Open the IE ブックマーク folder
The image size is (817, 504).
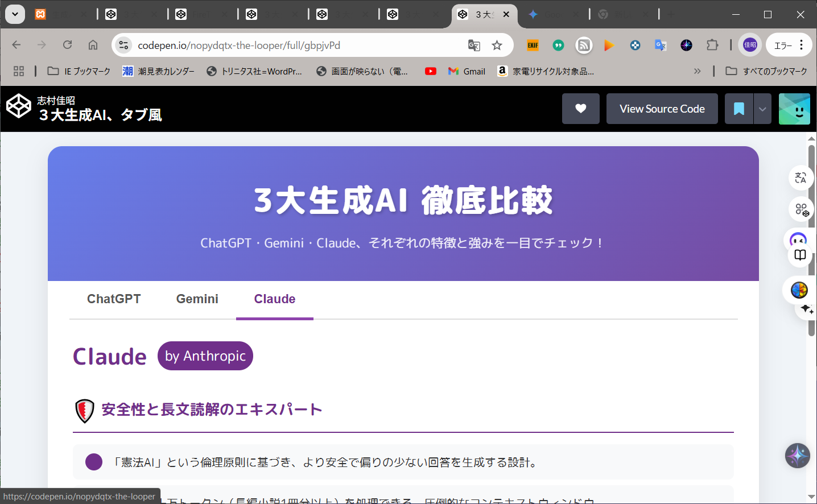coord(79,71)
